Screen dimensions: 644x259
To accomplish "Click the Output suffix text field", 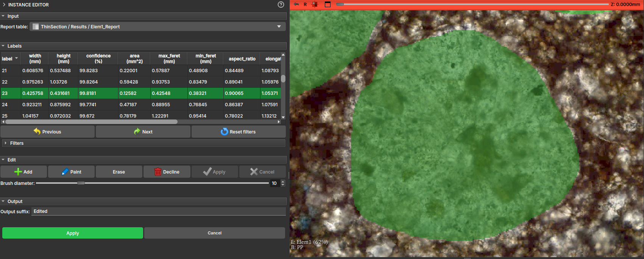I will point(158,211).
